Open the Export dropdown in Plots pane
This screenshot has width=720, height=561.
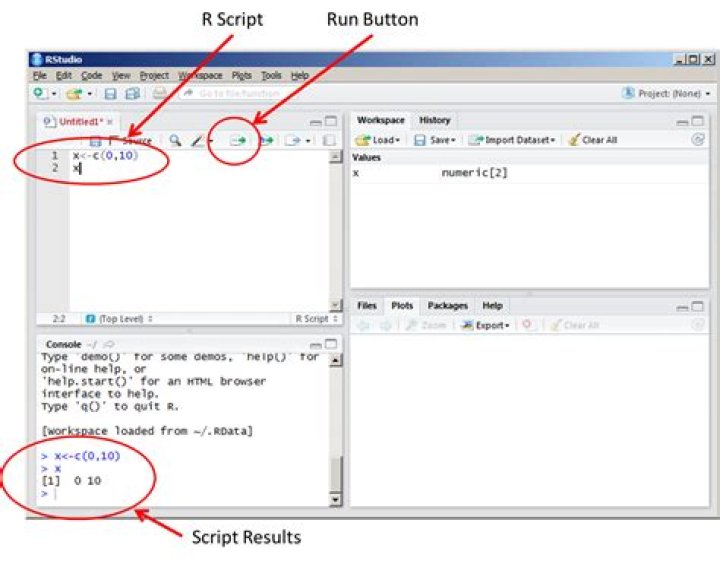tap(490, 325)
